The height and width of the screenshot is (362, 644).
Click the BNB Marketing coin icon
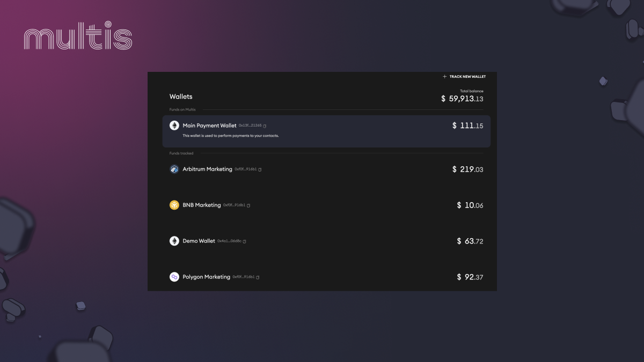tap(174, 205)
